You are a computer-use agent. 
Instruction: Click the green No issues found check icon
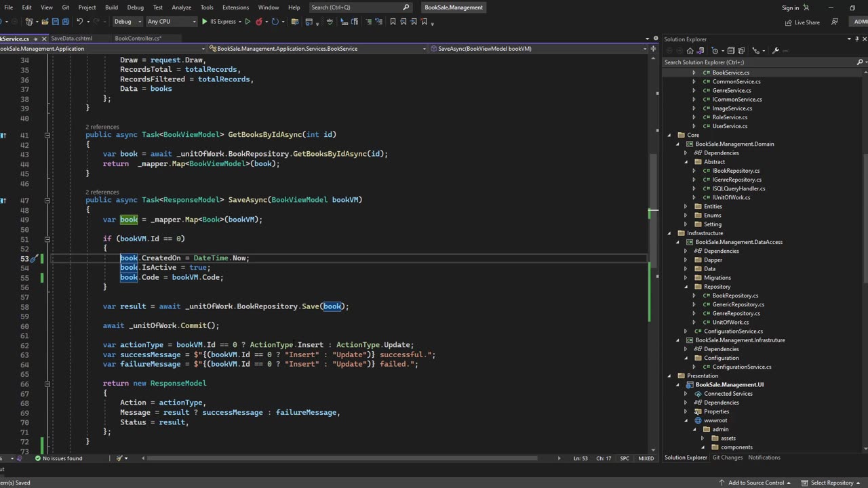pos(38,458)
